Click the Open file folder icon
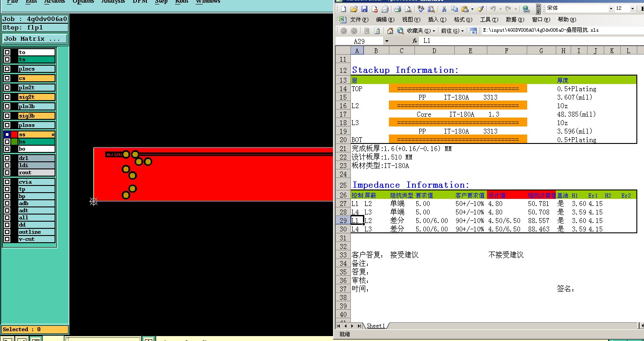 pyautogui.click(x=354, y=9)
